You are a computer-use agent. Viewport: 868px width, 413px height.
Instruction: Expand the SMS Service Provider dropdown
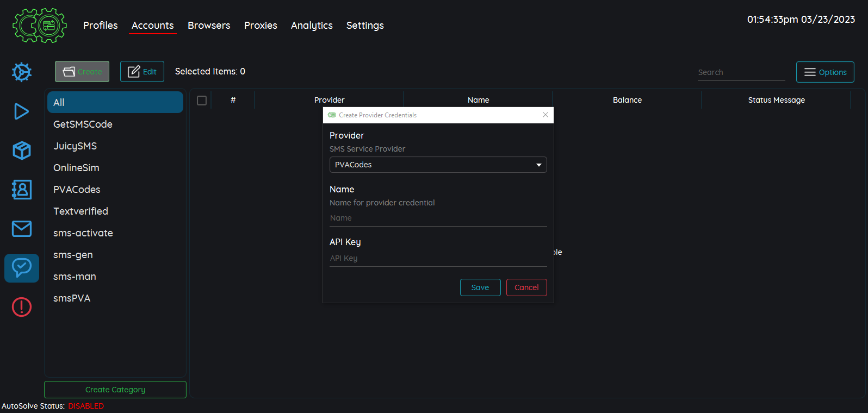[438, 165]
